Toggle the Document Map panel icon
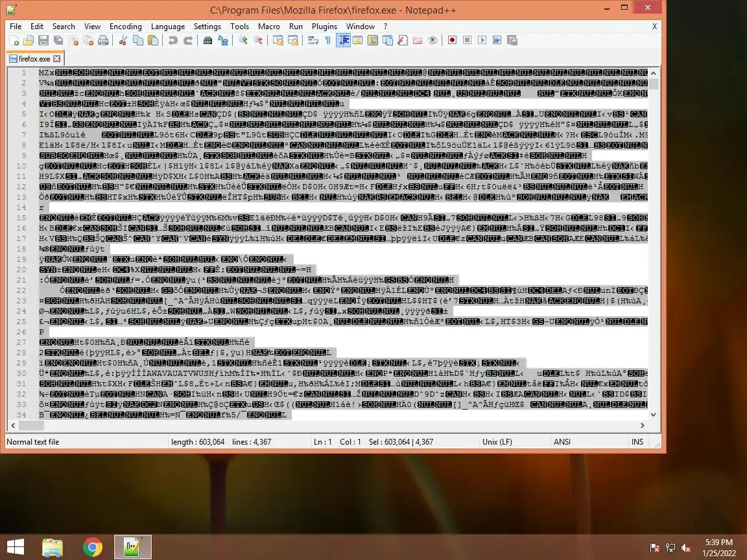 click(373, 40)
